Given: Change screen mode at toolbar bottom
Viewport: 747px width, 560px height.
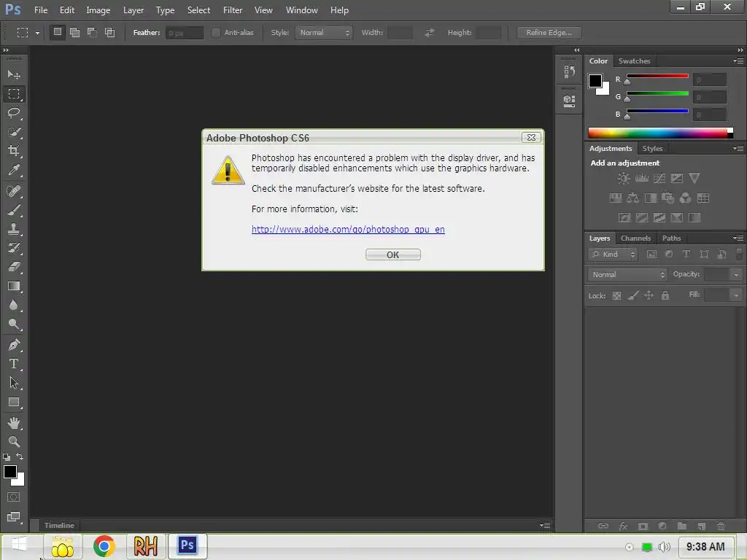Looking at the screenshot, I should (14, 517).
